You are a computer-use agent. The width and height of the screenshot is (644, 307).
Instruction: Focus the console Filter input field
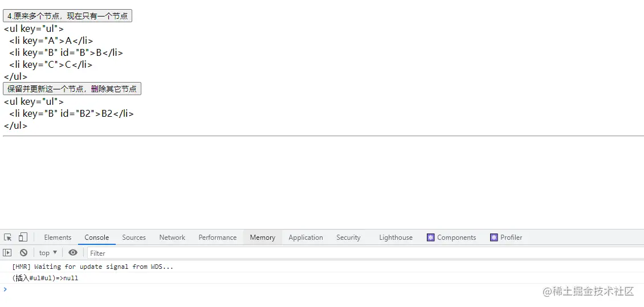365,253
